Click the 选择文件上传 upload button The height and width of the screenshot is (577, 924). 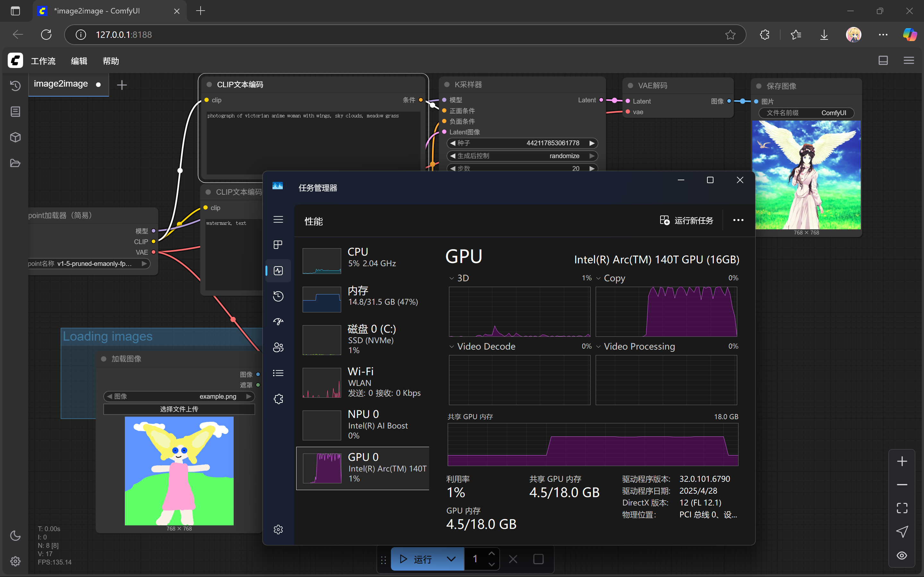179,409
